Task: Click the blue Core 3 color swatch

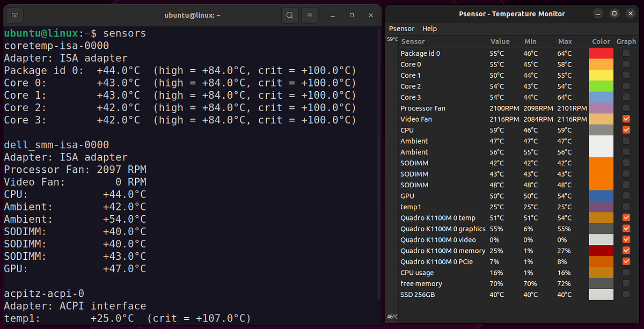Action: pyautogui.click(x=601, y=97)
